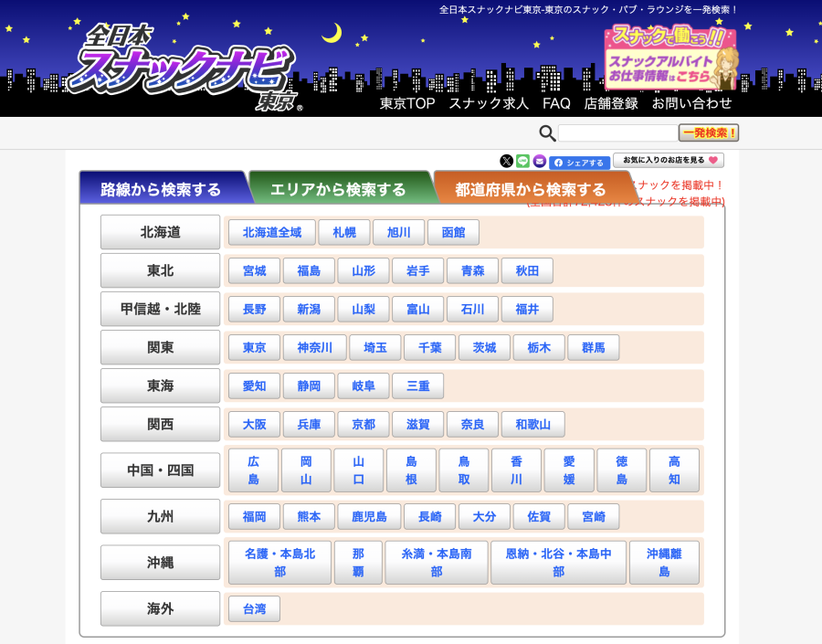
Task: Open 恩納・北谷・本島中部 area link
Action: 558,563
